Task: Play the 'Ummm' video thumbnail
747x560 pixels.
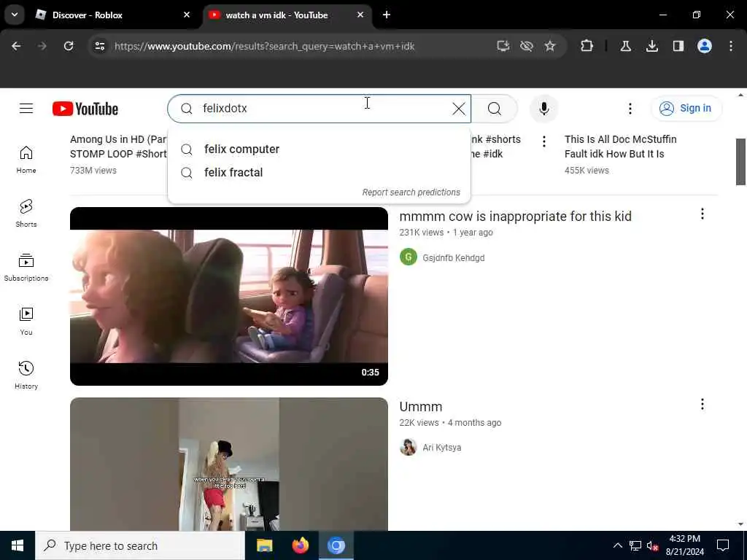Action: (228, 464)
